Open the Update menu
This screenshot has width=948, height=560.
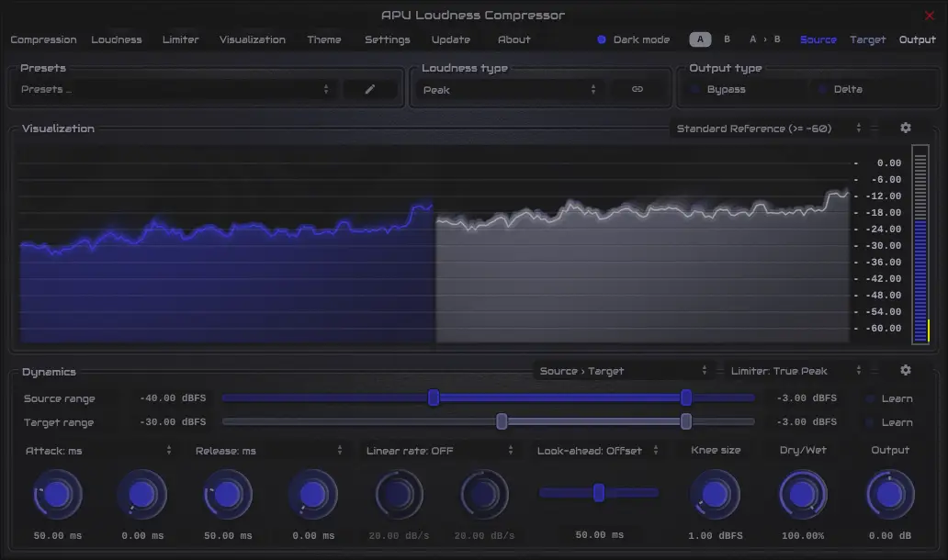[x=450, y=39]
